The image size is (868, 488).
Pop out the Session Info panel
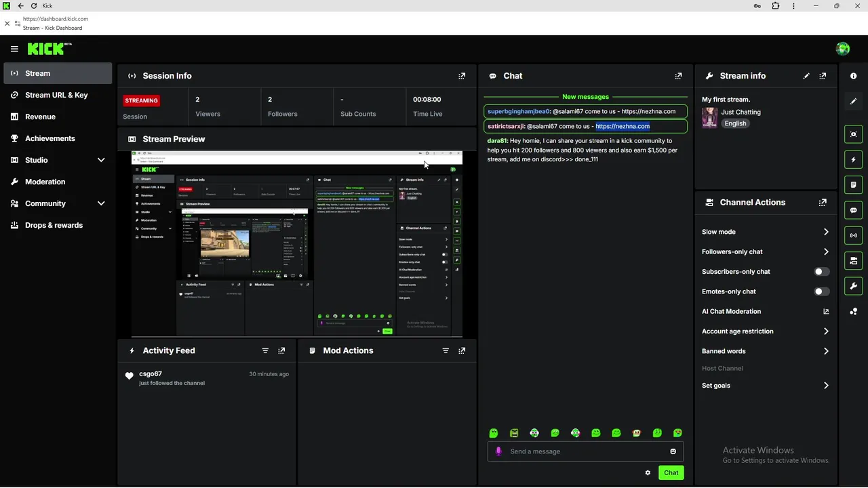tap(462, 76)
